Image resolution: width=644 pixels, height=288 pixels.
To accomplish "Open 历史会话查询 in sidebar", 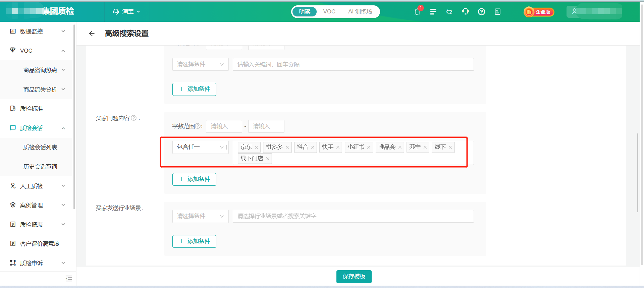I will (40, 167).
